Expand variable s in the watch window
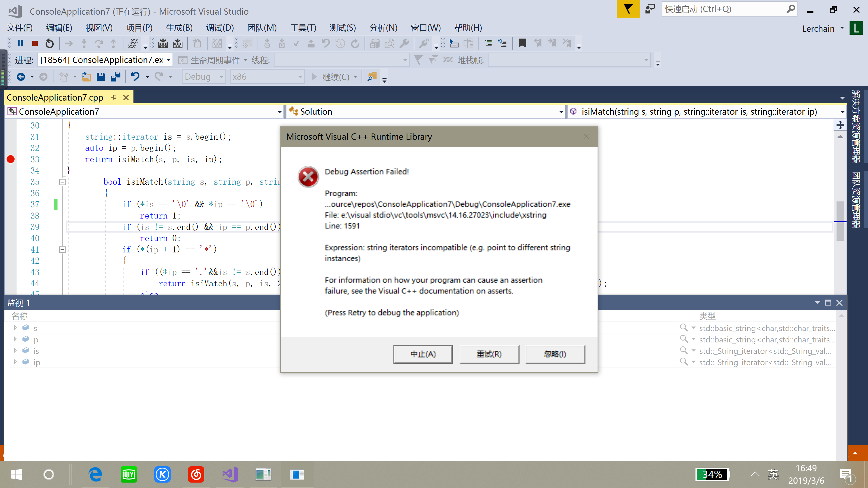This screenshot has height=488, width=868. (x=15, y=328)
